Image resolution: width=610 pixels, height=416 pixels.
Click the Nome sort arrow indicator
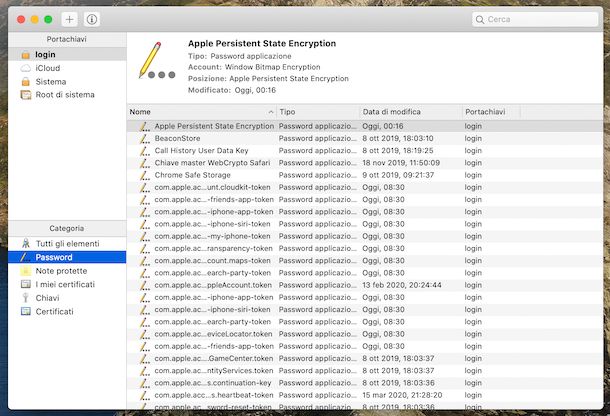271,112
